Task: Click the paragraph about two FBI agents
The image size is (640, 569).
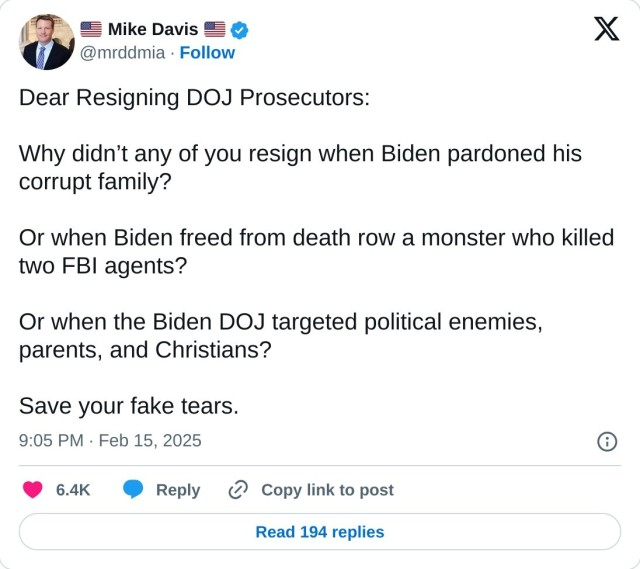Action: pos(316,252)
